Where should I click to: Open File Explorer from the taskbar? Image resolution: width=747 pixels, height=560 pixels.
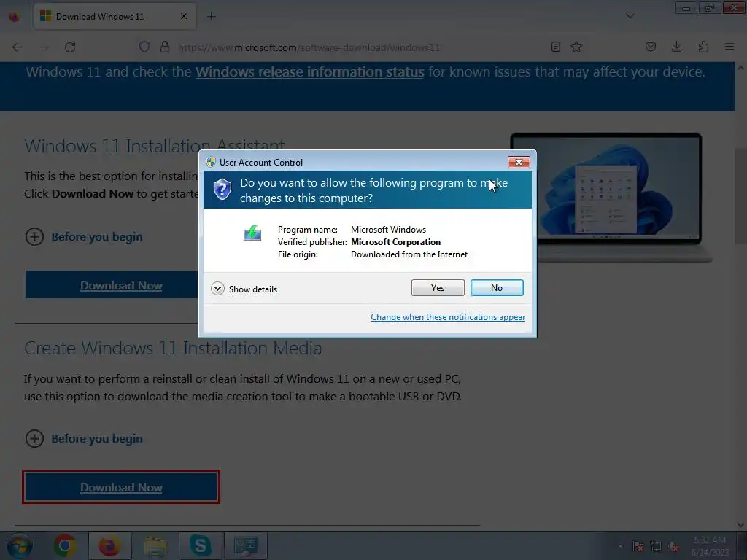click(x=155, y=545)
